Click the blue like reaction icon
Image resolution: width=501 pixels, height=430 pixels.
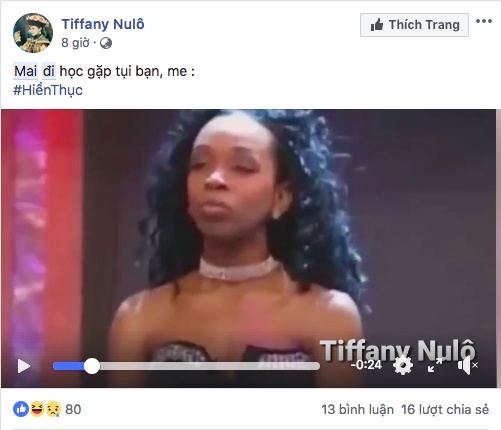(x=21, y=409)
